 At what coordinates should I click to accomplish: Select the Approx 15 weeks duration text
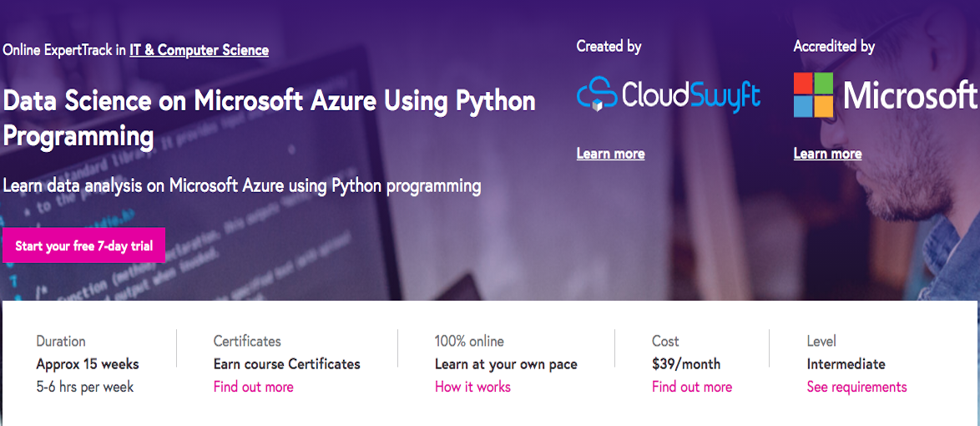[88, 364]
